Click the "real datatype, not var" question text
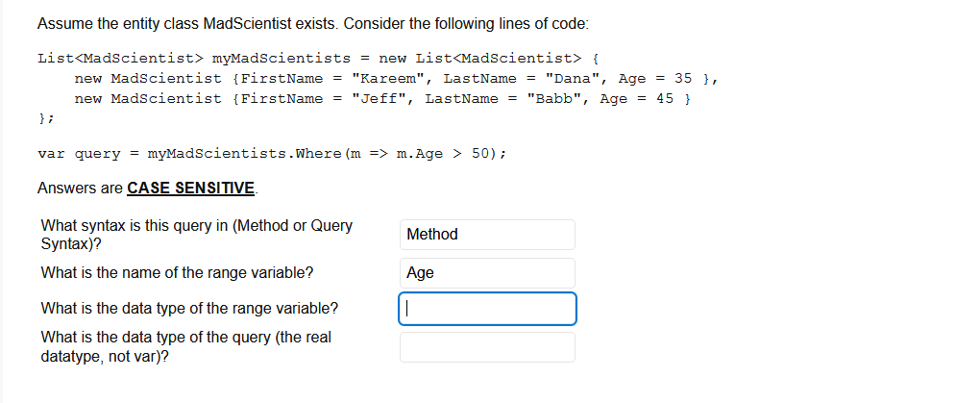This screenshot has height=403, width=980. [186, 347]
